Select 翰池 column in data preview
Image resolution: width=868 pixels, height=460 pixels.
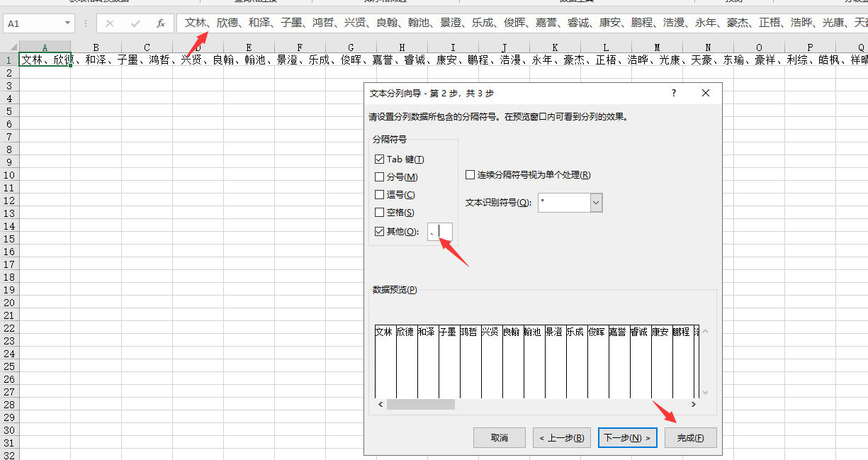point(534,361)
